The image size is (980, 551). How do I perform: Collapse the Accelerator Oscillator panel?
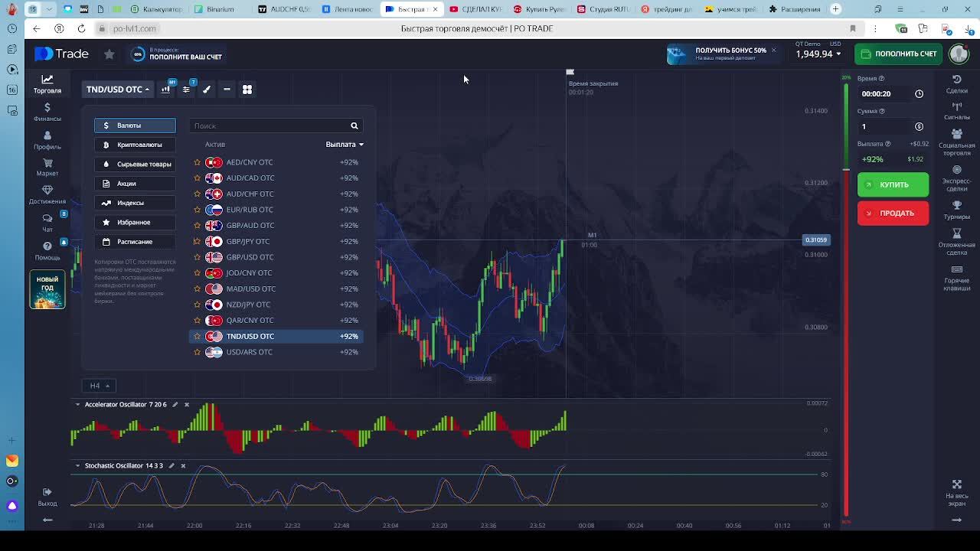tap(77, 405)
